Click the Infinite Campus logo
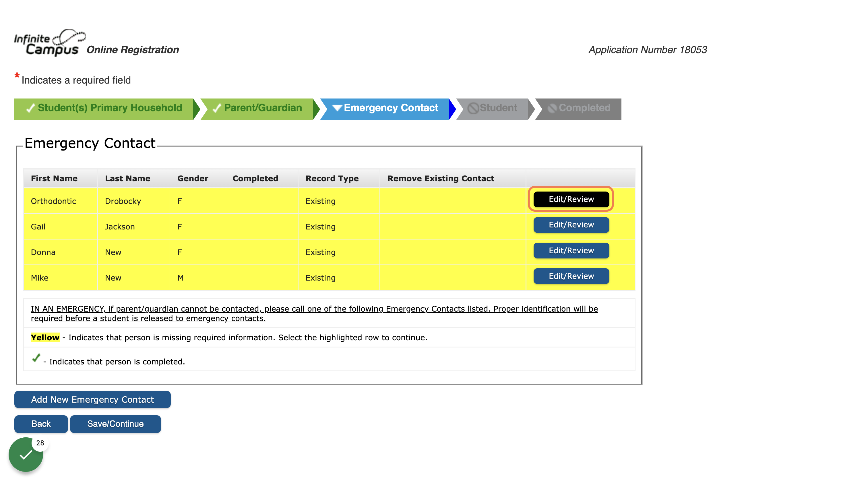 [x=50, y=43]
